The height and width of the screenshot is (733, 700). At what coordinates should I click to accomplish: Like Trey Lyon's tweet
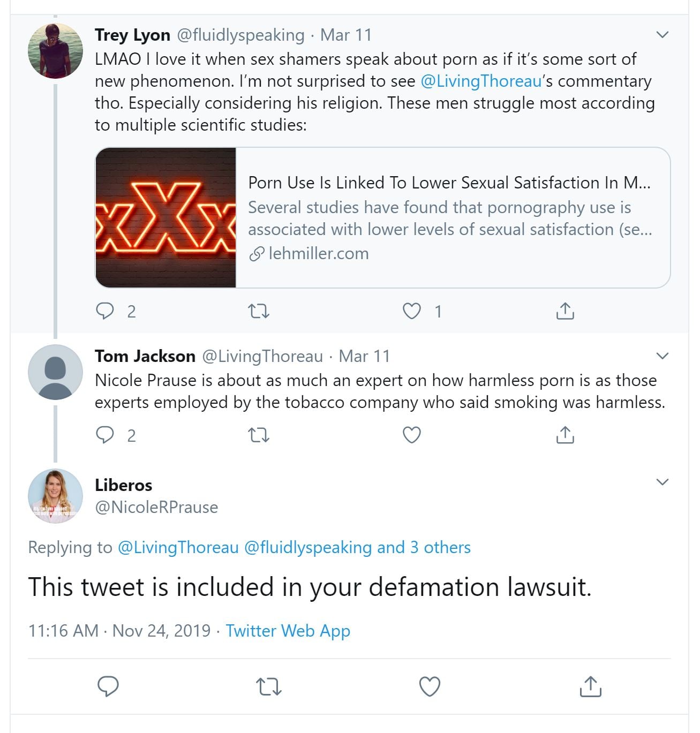tap(411, 311)
